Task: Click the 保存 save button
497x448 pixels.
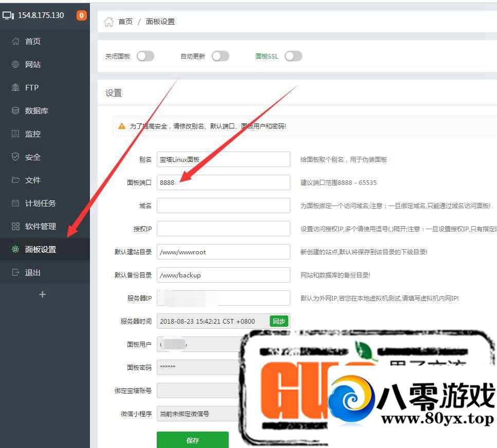Action: tap(192, 440)
